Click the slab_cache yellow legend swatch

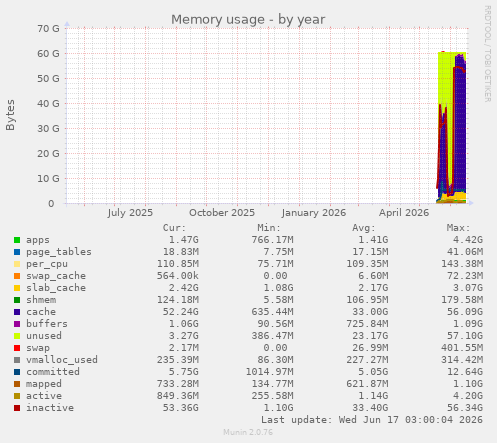[17, 288]
